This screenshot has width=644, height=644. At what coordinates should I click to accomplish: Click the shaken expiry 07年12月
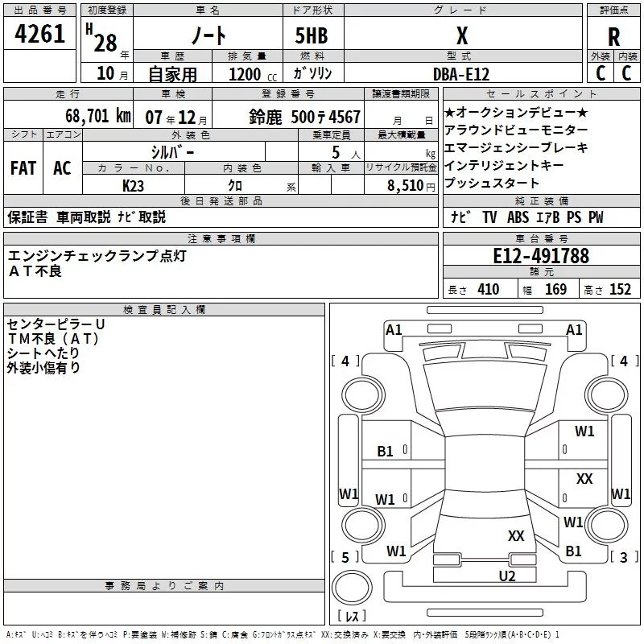pyautogui.click(x=176, y=118)
